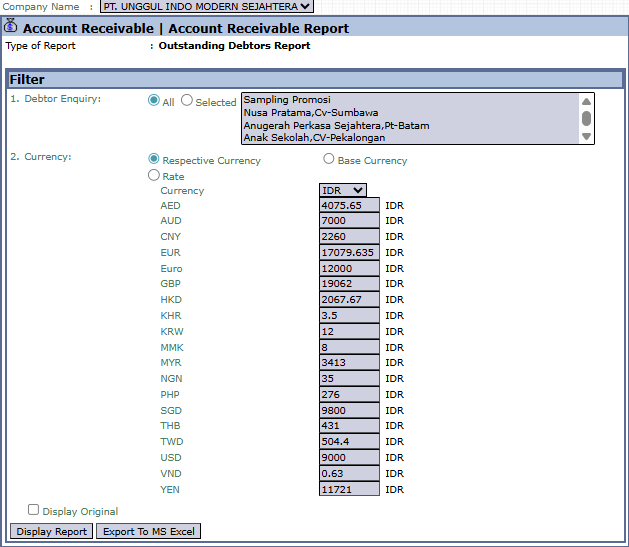This screenshot has height=547, width=629.
Task: Select Nusa Pratama,Cv-Sumbawa in debtor list
Action: click(310, 113)
